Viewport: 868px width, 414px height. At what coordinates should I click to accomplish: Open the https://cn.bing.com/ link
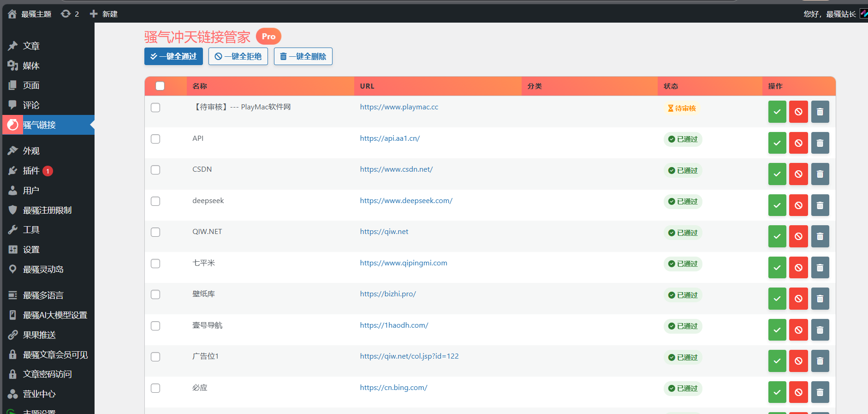pyautogui.click(x=393, y=388)
